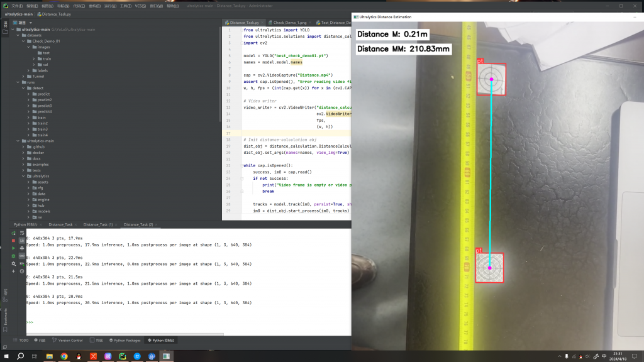Click ultralytics-main breadcrumb in navigation bar
644x362 pixels.
click(x=18, y=14)
